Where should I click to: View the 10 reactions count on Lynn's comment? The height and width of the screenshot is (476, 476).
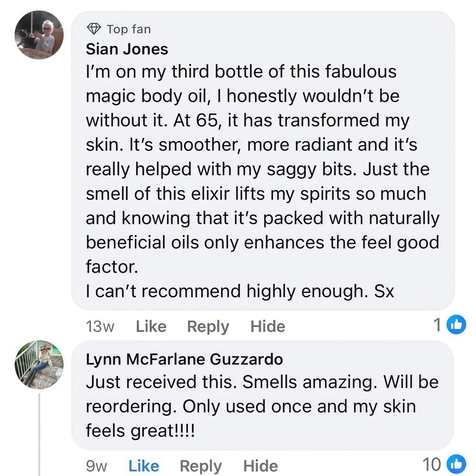click(431, 465)
